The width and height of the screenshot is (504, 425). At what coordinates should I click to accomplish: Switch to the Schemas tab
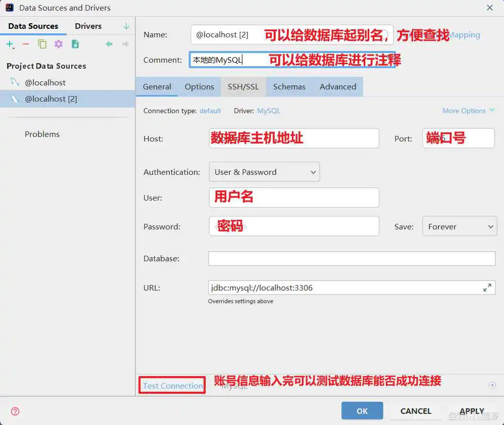[x=289, y=86]
